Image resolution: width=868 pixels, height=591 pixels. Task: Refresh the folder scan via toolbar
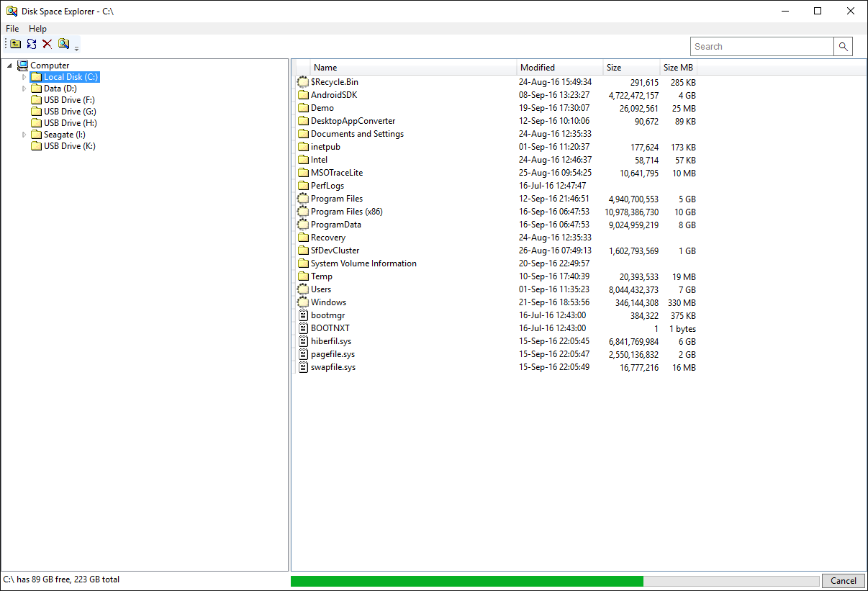pos(32,45)
